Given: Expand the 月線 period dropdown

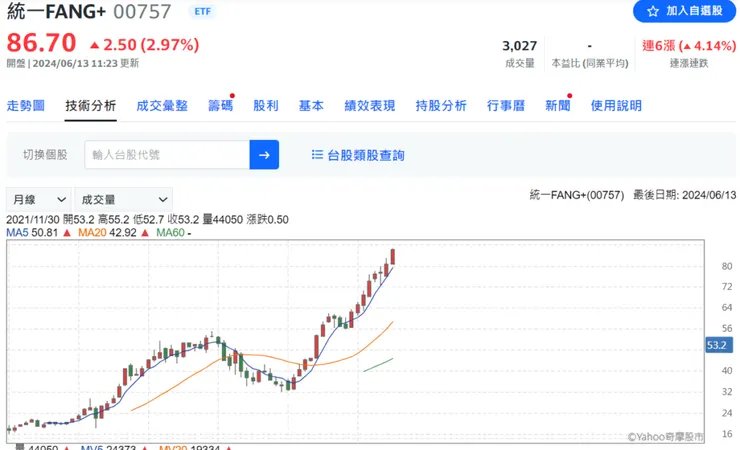Looking at the screenshot, I should click(39, 200).
